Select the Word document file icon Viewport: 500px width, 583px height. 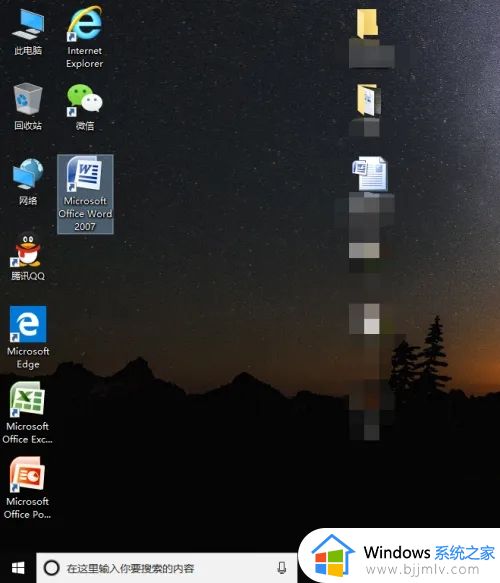coord(370,174)
